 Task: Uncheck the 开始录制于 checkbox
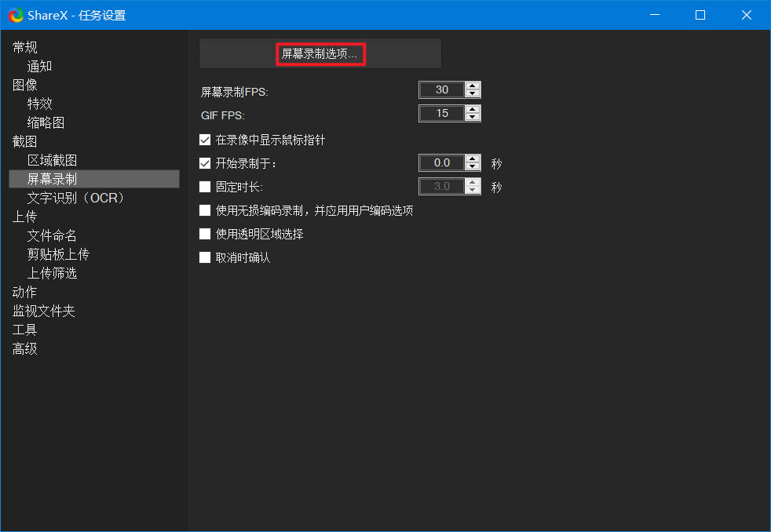click(x=205, y=163)
